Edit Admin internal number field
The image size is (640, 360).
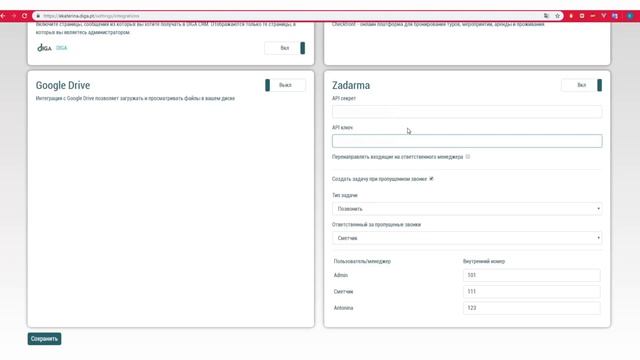coord(531,275)
